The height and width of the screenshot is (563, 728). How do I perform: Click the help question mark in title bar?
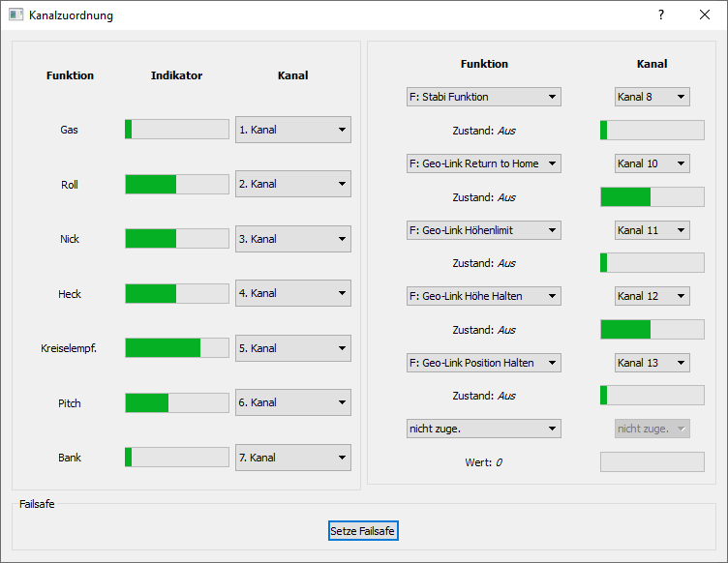click(661, 15)
